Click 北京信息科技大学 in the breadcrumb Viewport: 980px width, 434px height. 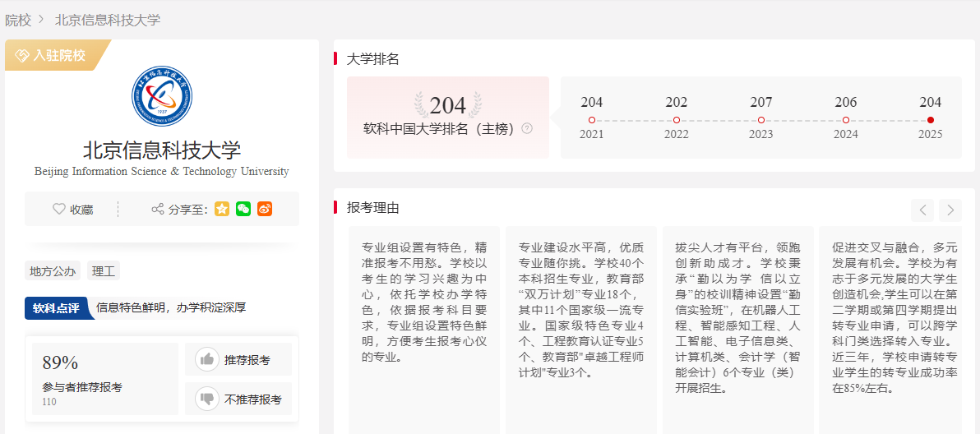tap(108, 20)
